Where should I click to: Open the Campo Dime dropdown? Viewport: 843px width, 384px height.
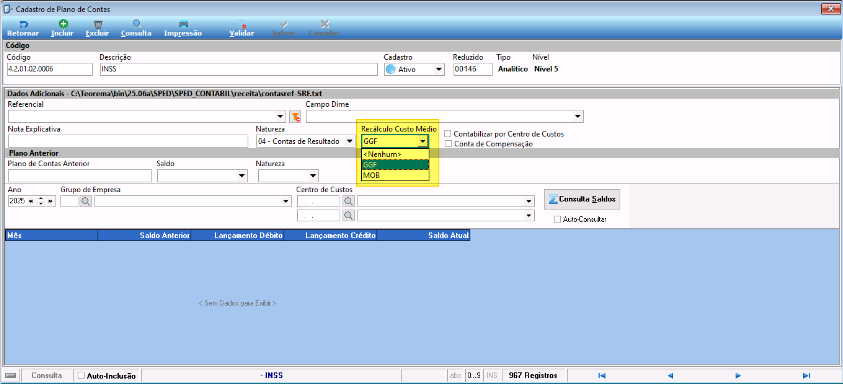(x=578, y=116)
